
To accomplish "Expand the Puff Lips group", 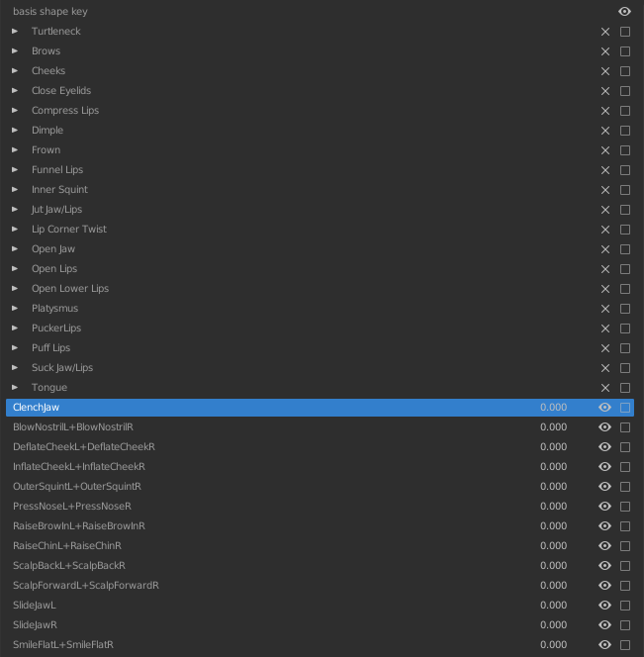I will point(15,347).
